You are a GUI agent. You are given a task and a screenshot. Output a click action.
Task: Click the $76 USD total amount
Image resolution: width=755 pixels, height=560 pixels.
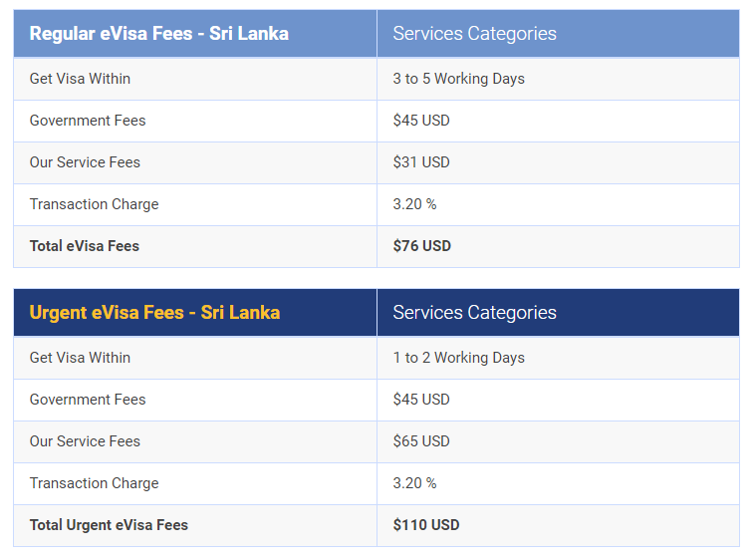point(422,246)
